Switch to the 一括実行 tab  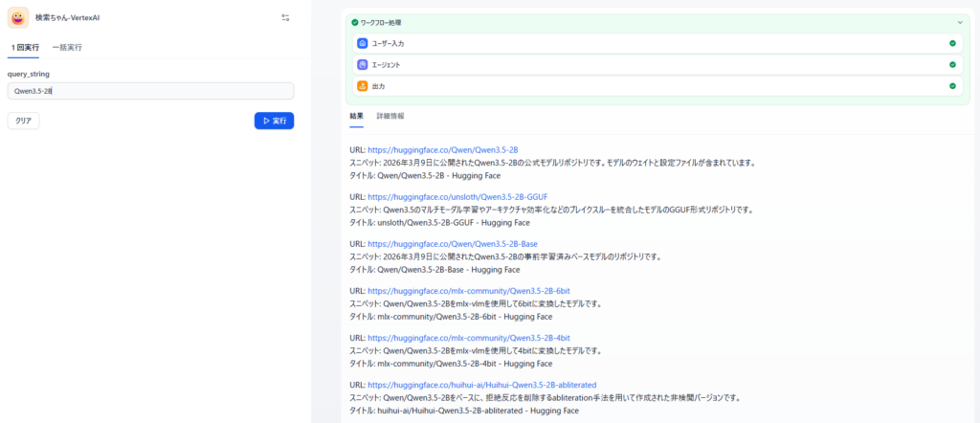click(x=67, y=47)
